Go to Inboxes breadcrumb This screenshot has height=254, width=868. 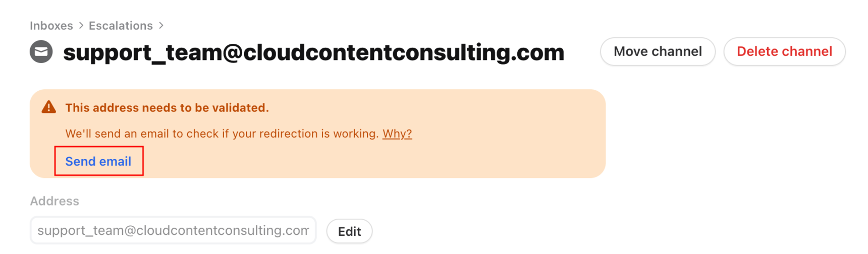click(x=51, y=26)
